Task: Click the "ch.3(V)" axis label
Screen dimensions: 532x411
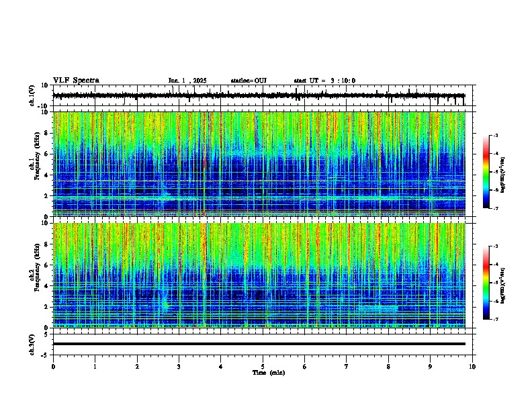Action: pyautogui.click(x=32, y=345)
